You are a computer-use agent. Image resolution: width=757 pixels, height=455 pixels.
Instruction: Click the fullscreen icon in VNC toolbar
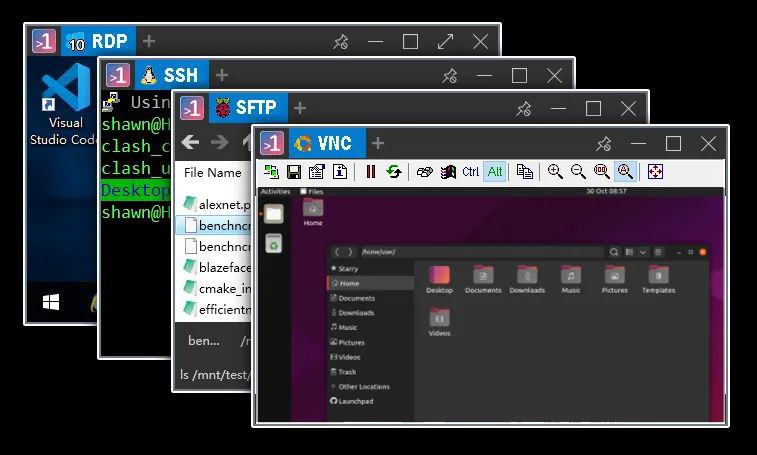coord(655,172)
